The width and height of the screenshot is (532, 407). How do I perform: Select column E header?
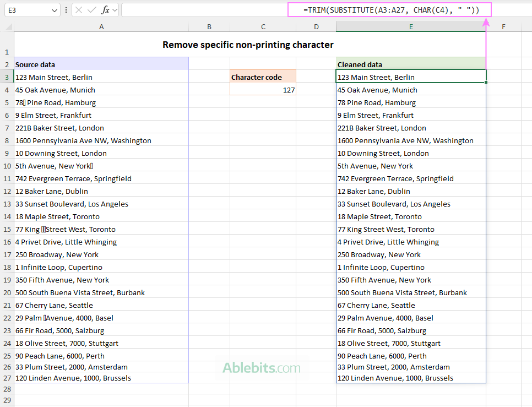tap(411, 27)
